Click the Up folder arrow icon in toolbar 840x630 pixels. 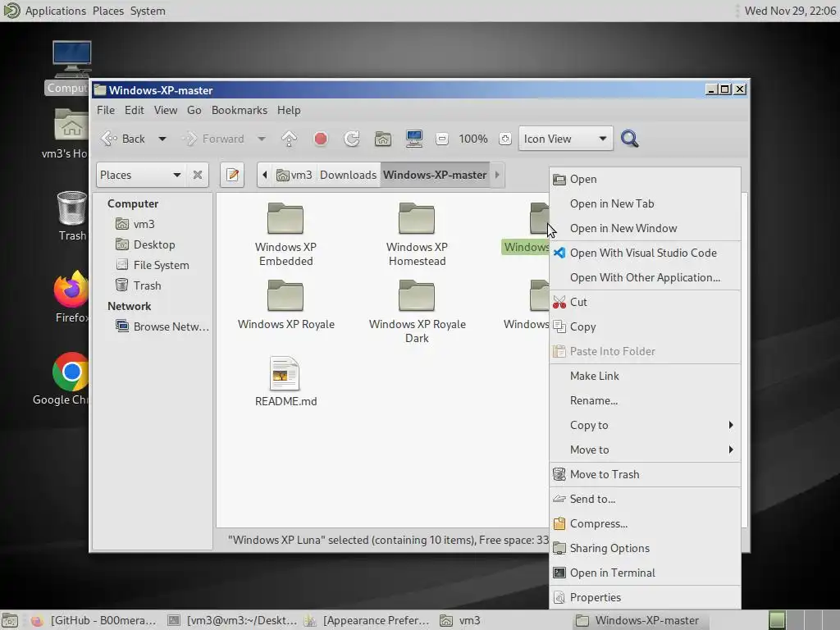click(x=290, y=139)
